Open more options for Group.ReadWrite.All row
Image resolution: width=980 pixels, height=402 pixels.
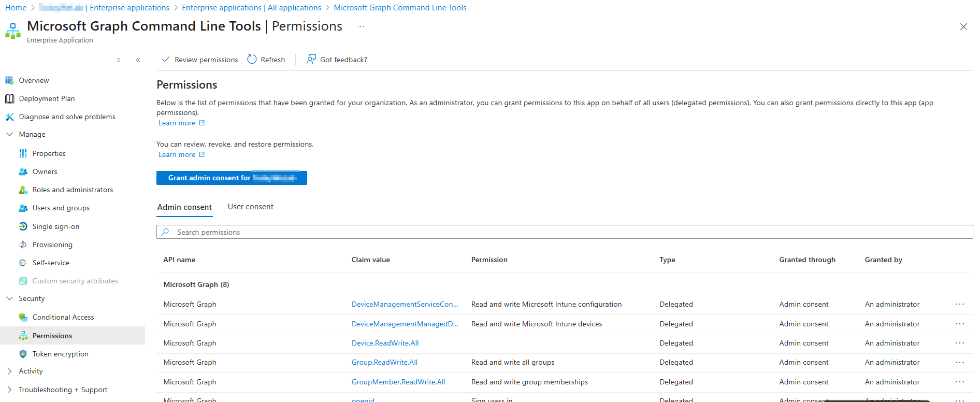click(959, 363)
